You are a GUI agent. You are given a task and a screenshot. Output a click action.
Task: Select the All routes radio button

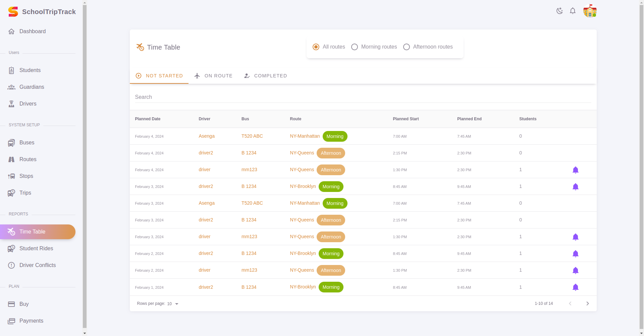316,47
